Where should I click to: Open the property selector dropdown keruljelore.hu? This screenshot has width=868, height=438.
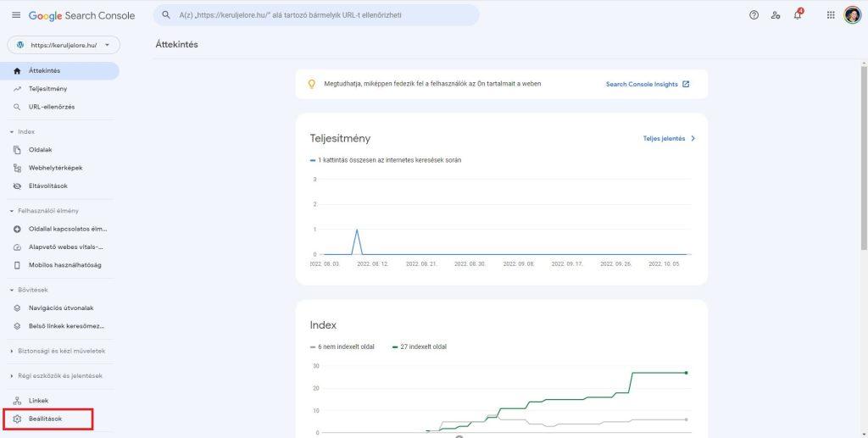64,46
